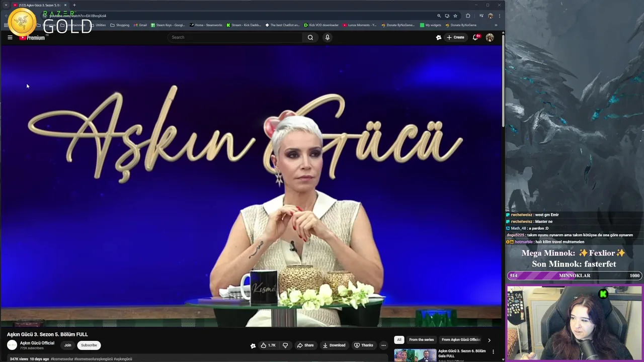This screenshot has height=362, width=644.
Task: Bookmark this page with the star icon
Action: coord(455,16)
